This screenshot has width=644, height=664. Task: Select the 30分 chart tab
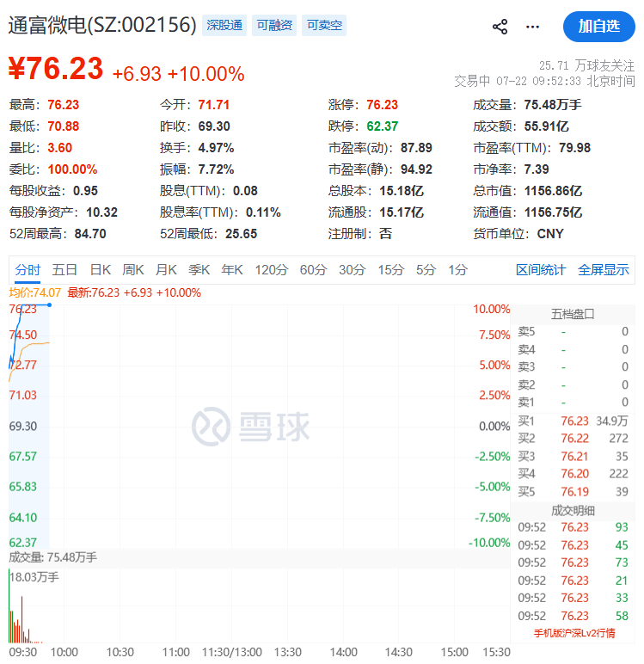[x=353, y=270]
